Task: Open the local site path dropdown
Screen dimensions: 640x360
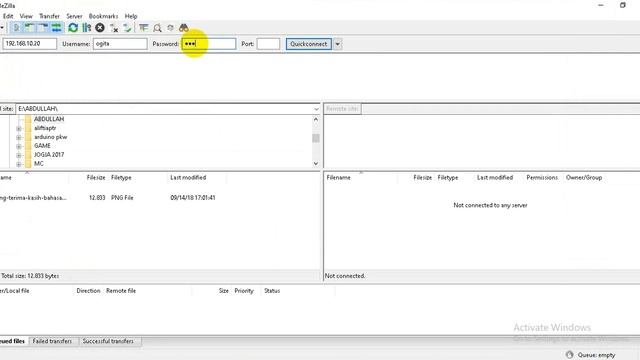Action: 316,109
